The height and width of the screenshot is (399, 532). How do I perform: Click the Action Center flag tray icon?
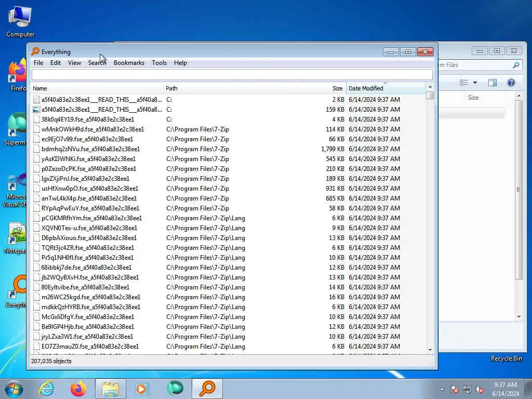(x=455, y=390)
